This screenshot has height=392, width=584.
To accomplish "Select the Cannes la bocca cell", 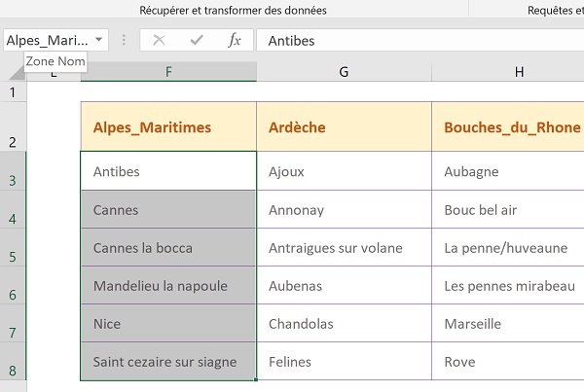I will (x=168, y=248).
